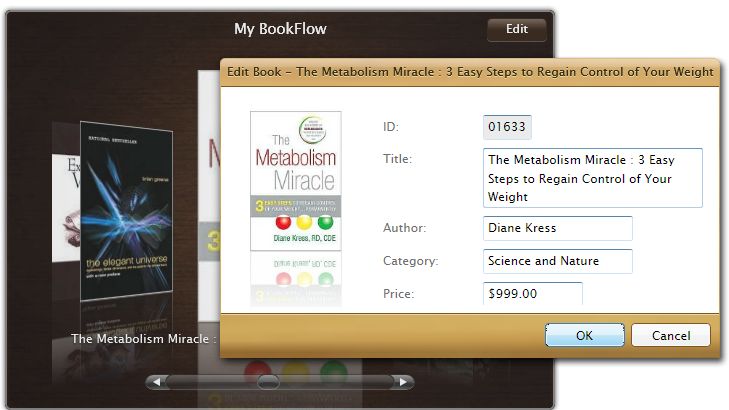Click the Edit button in BookFlow header

point(516,29)
